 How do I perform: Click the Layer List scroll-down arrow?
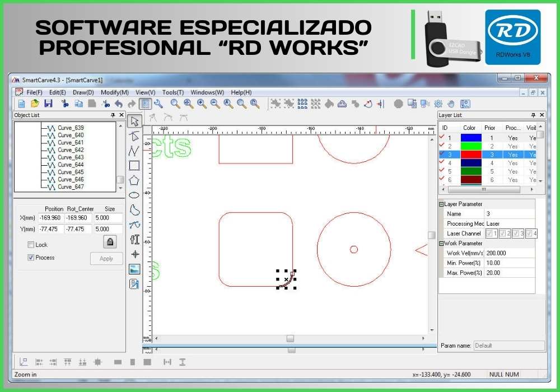[x=540, y=181]
